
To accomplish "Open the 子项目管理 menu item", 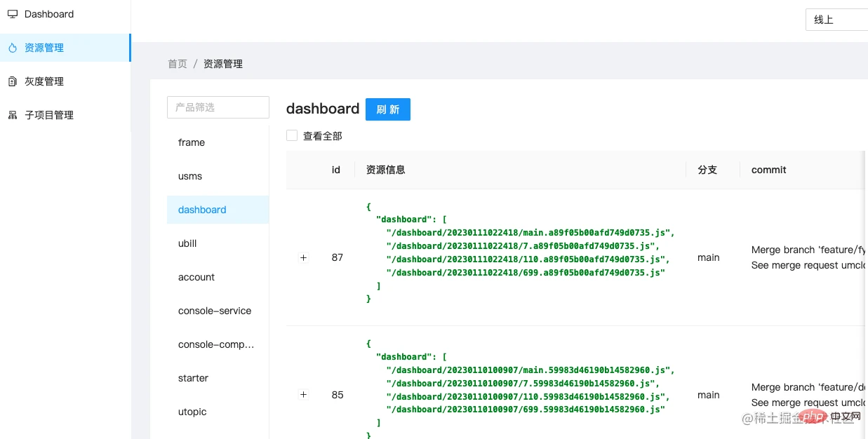I will coord(49,115).
